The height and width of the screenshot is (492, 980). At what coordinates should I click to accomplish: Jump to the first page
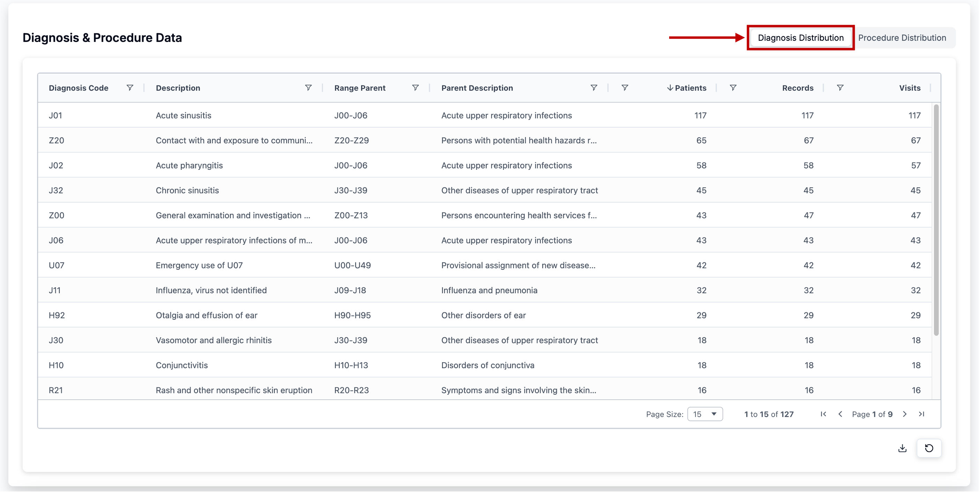823,414
